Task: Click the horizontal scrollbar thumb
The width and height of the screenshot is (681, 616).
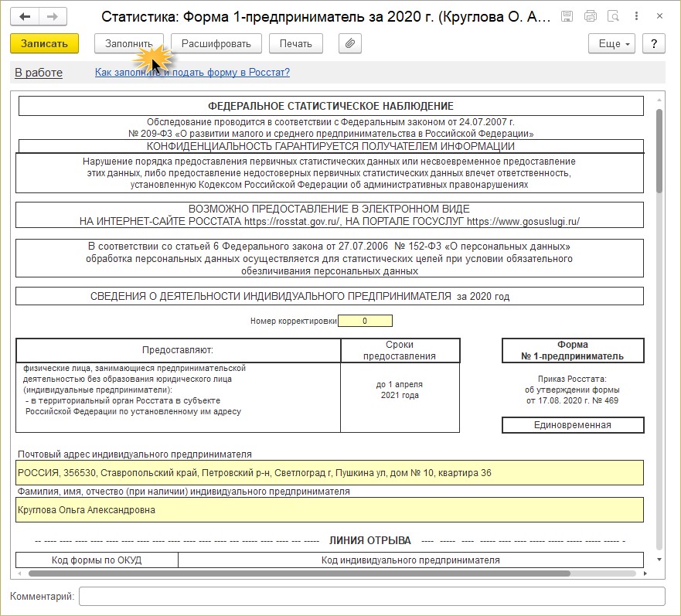Action: pyautogui.click(x=299, y=573)
